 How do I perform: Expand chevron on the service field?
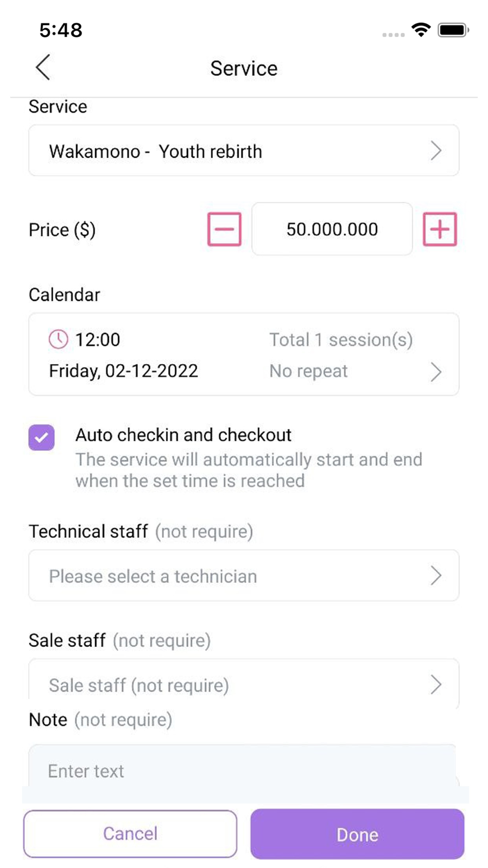[436, 151]
